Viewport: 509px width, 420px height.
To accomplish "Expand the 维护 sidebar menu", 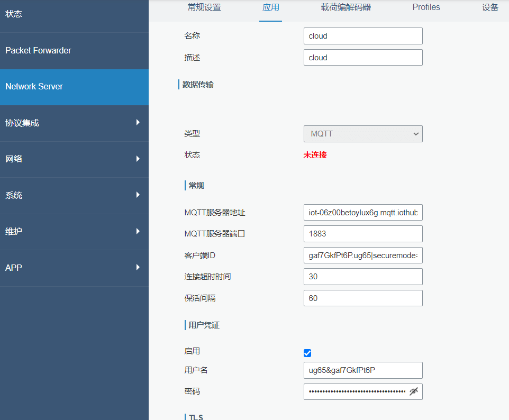I will click(74, 231).
